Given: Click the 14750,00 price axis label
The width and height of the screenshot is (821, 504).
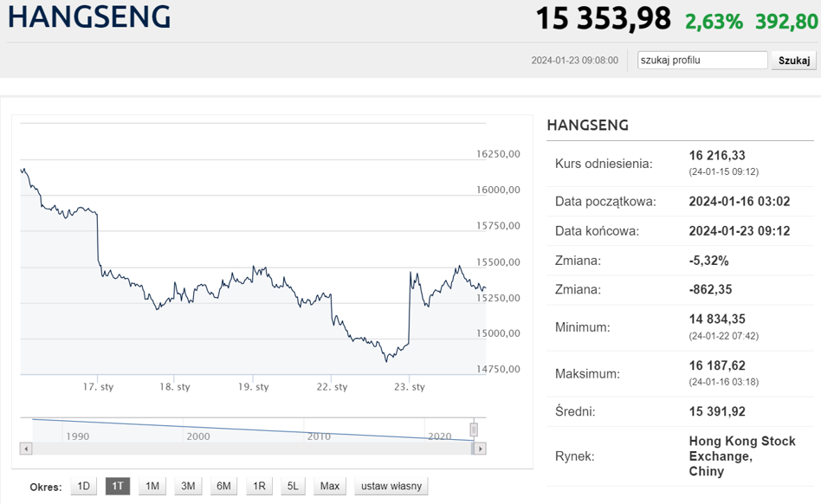Looking at the screenshot, I should pos(498,369).
